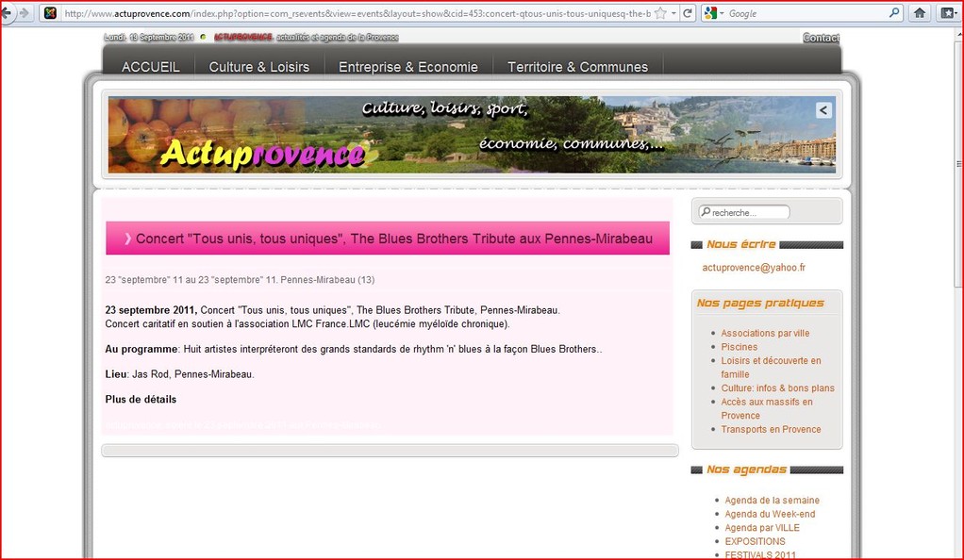Click the ACTUPROVENCE red site name text
Viewport: 964px width, 560px height.
[x=242, y=38]
